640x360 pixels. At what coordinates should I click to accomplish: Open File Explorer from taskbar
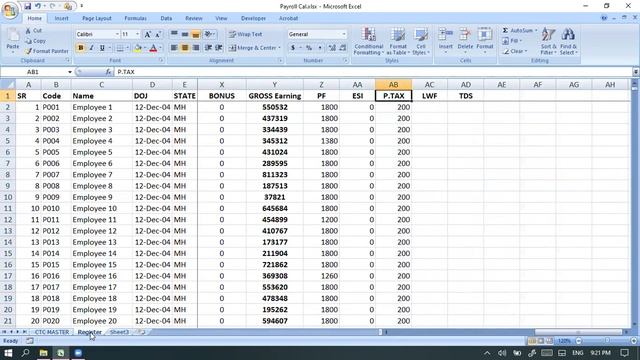point(43,353)
